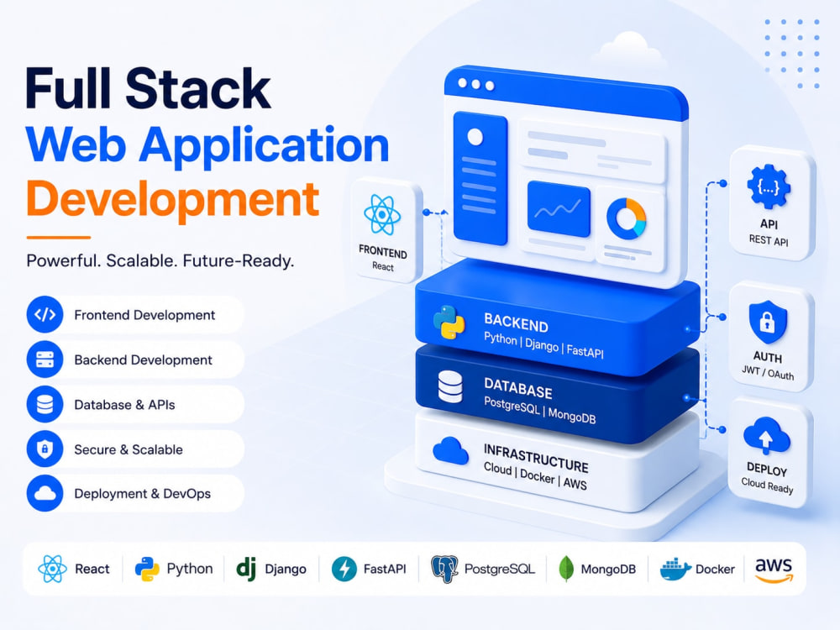
Task: Click the 'INFRASTRUCTURE' heading on stack layer
Action: point(536,458)
